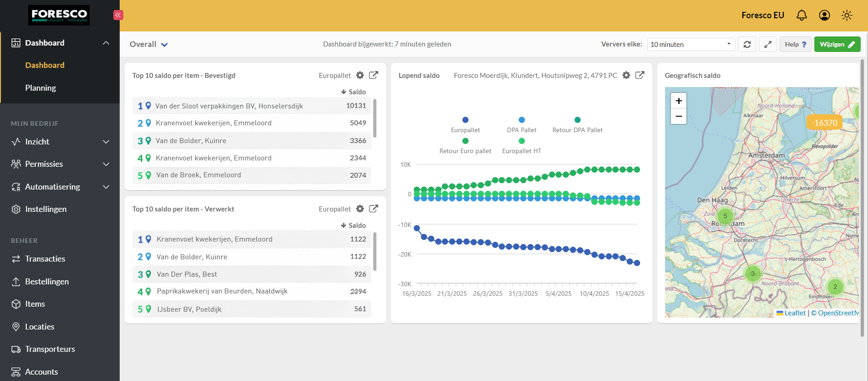Click location pin for IJsbeer BV, Poeldijk
This screenshot has width=868, height=381.
pyautogui.click(x=148, y=309)
